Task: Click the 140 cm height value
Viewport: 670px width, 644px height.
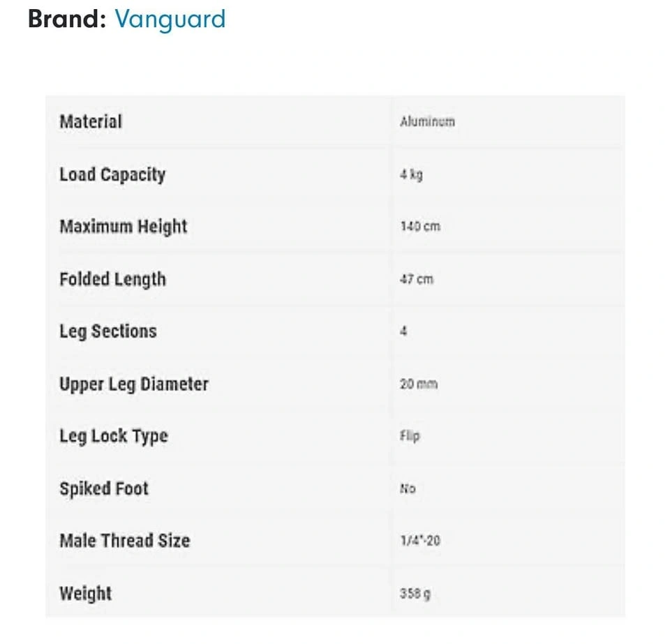Action: 420,226
